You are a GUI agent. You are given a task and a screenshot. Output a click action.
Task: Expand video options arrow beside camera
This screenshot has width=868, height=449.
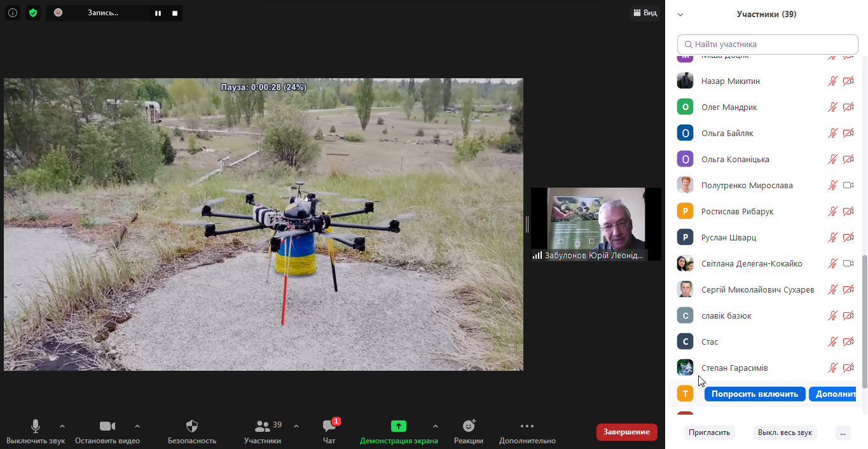pos(137,426)
